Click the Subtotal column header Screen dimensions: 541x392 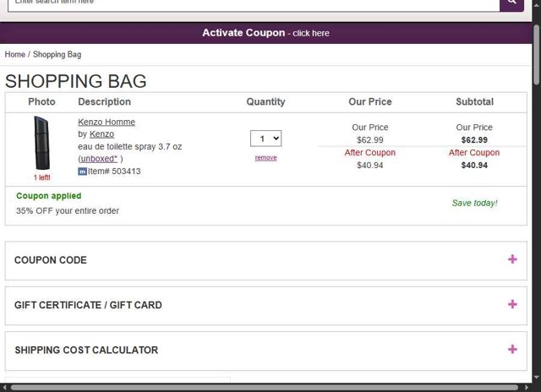(x=475, y=101)
